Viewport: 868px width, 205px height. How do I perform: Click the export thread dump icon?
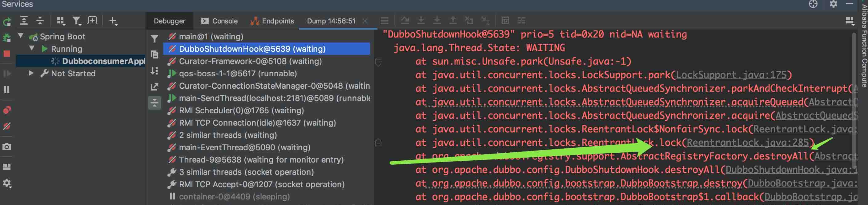pos(154,87)
